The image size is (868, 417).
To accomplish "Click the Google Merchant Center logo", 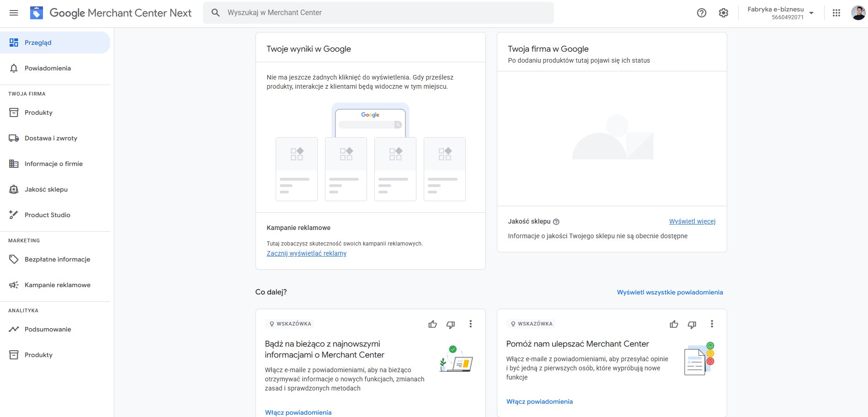I will [x=37, y=13].
